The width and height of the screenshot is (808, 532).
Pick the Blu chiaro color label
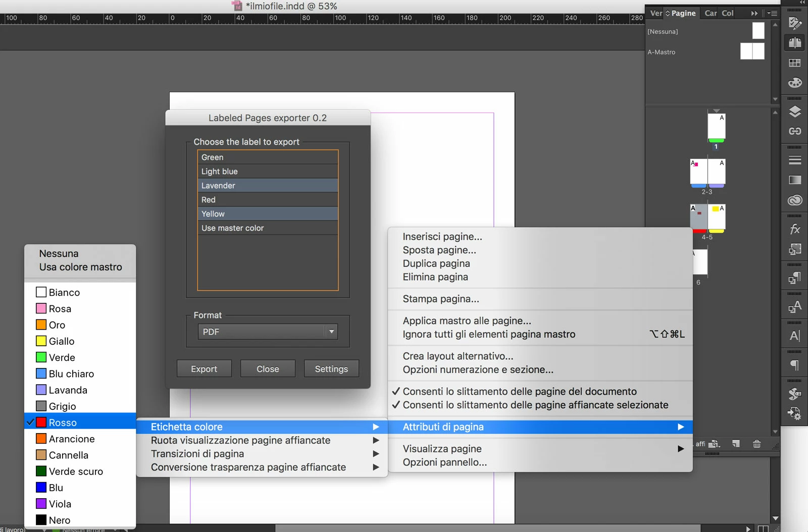80,374
